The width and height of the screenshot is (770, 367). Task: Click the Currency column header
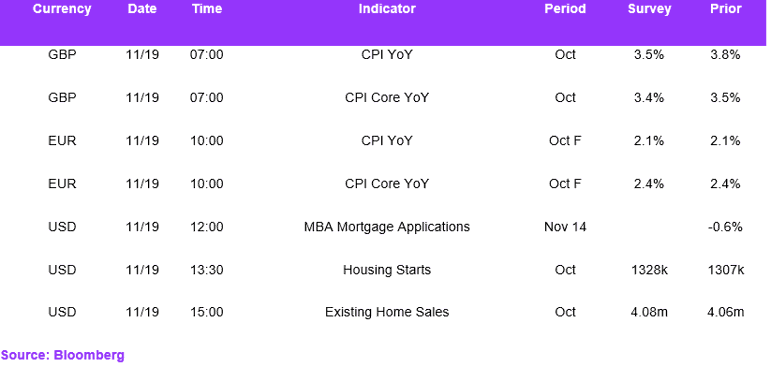62,9
